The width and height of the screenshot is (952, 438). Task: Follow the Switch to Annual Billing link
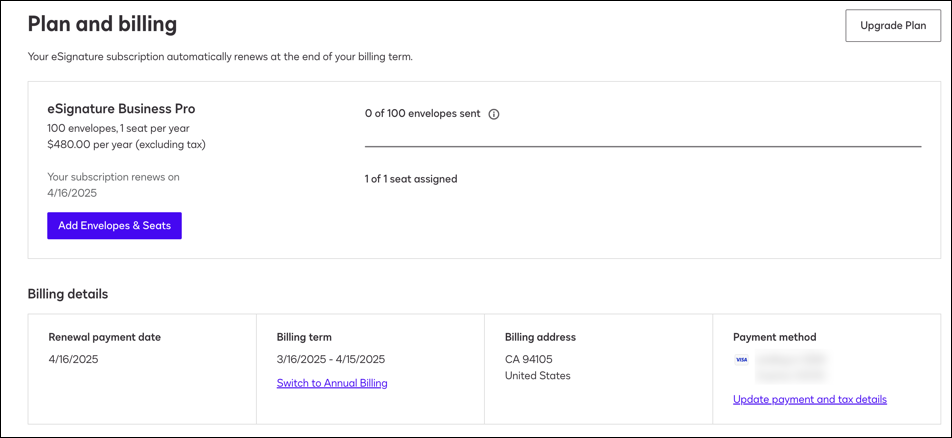pyautogui.click(x=332, y=383)
